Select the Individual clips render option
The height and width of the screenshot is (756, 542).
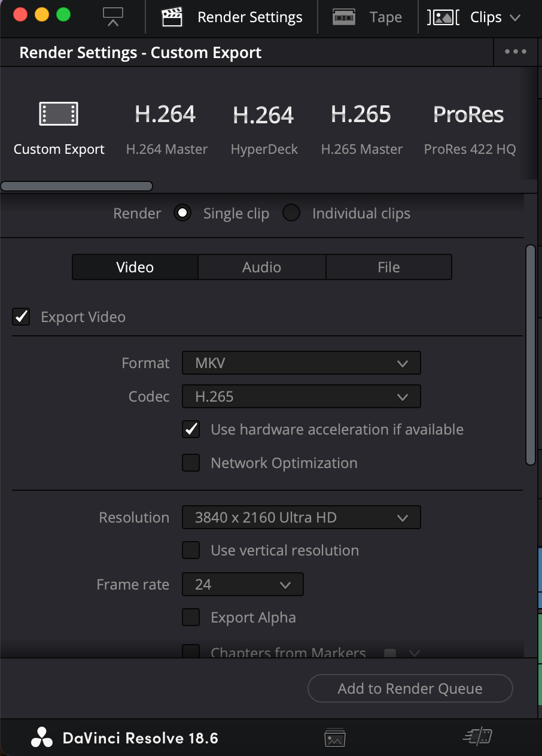[291, 213]
